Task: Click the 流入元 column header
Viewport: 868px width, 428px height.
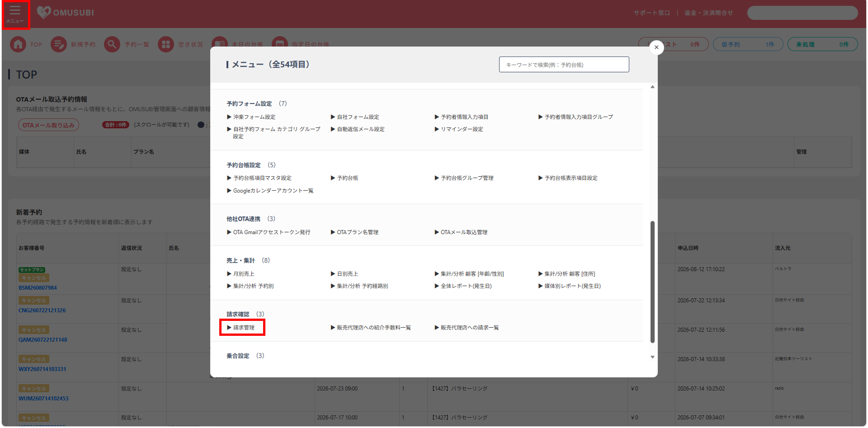Action: [x=783, y=248]
